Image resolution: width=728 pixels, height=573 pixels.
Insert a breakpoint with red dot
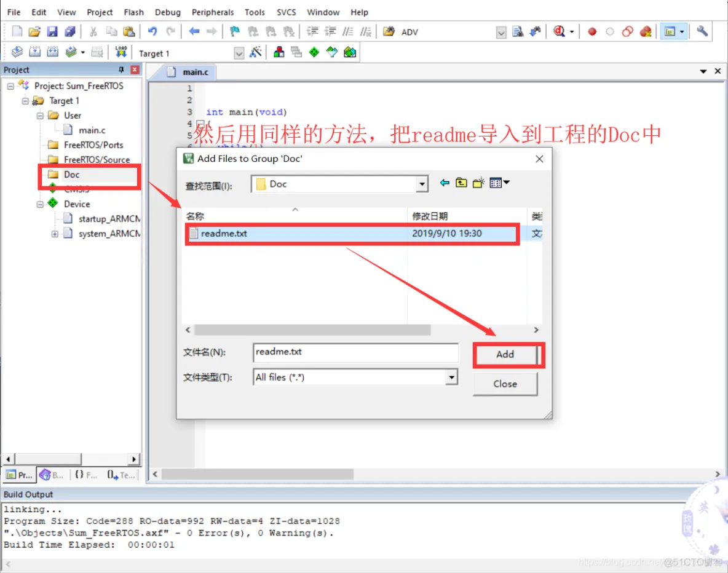click(592, 31)
